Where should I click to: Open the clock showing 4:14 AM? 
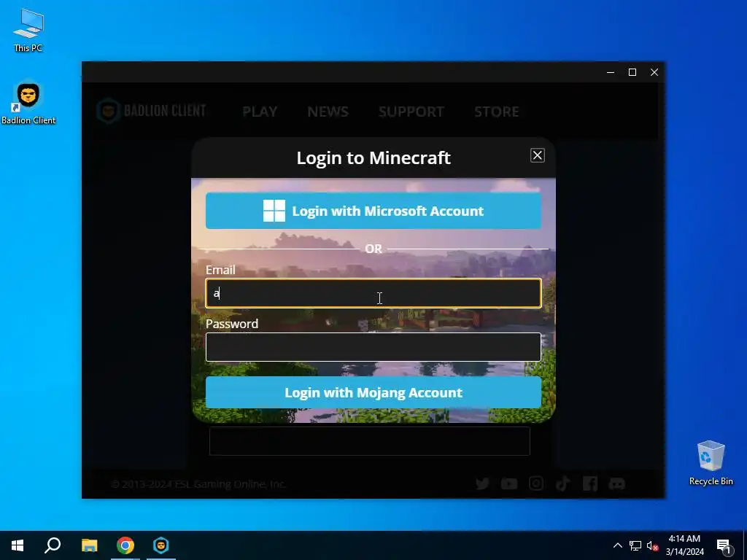[x=684, y=545]
